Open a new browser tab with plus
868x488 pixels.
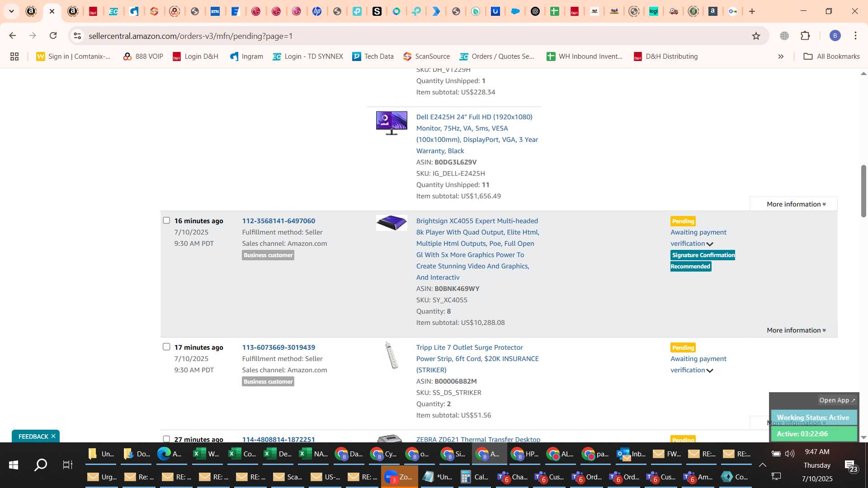[x=752, y=11]
